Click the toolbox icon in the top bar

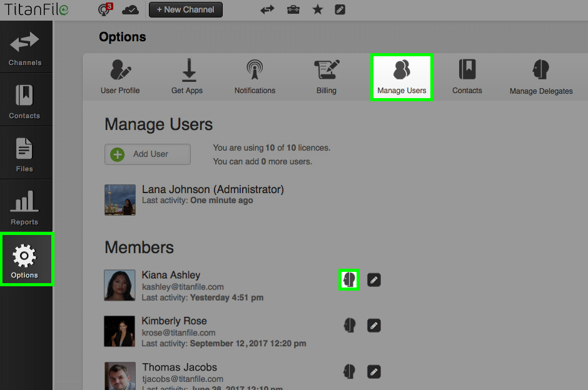coord(293,9)
